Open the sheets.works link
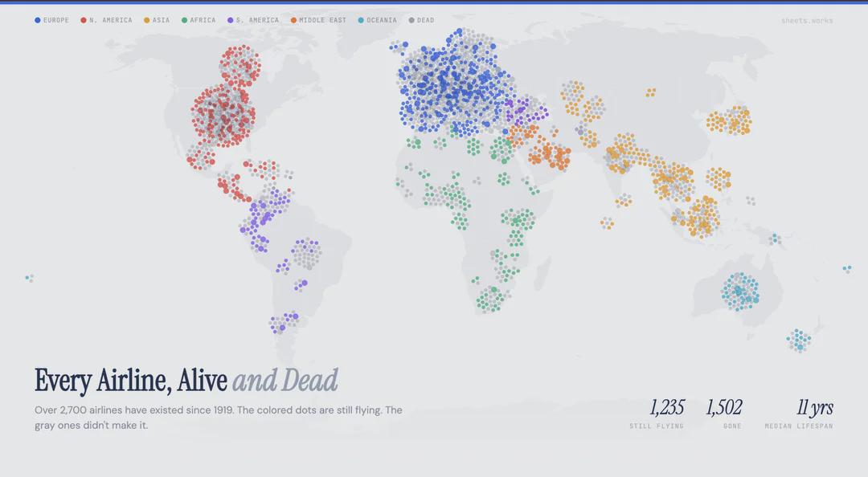The height and width of the screenshot is (477, 868). [808, 20]
